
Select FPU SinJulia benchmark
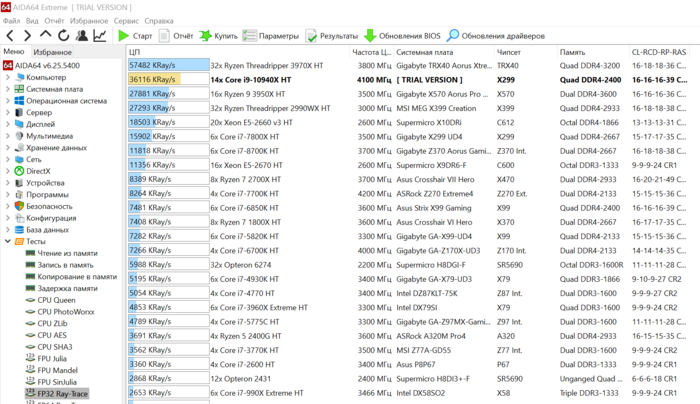(x=51, y=382)
